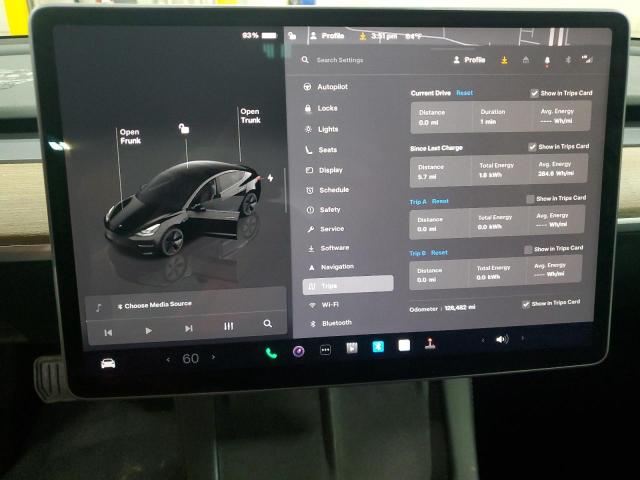This screenshot has width=640, height=480.
Task: Tap the yellow download icon in settings header
Action: pyautogui.click(x=504, y=60)
